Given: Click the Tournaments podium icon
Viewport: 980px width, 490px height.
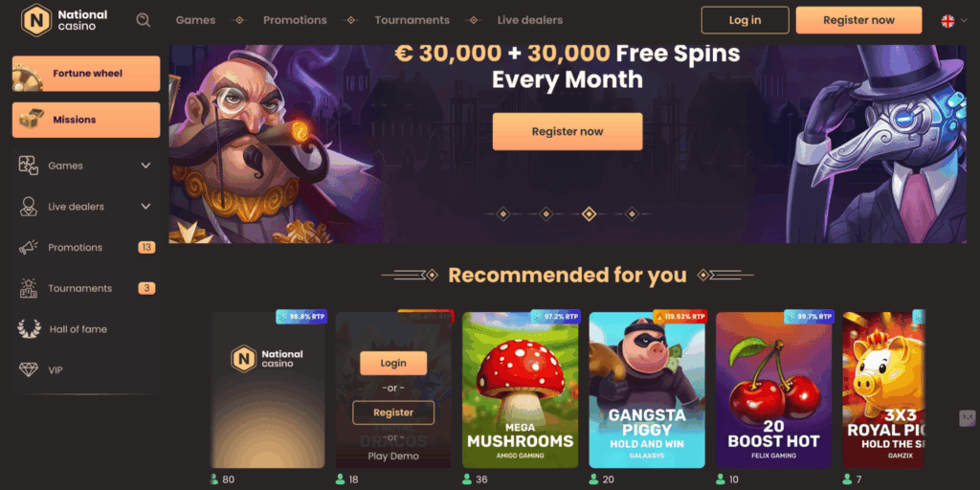Looking at the screenshot, I should coord(29,288).
